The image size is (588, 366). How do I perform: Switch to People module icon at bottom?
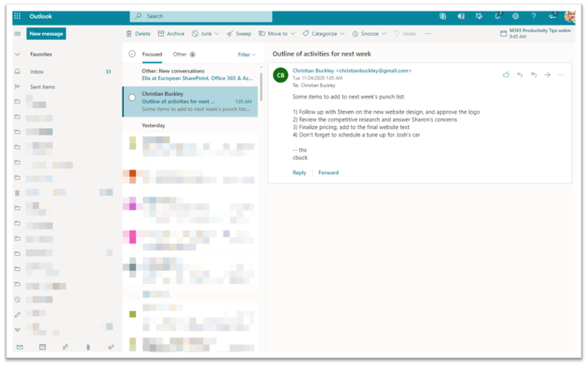coord(65,347)
